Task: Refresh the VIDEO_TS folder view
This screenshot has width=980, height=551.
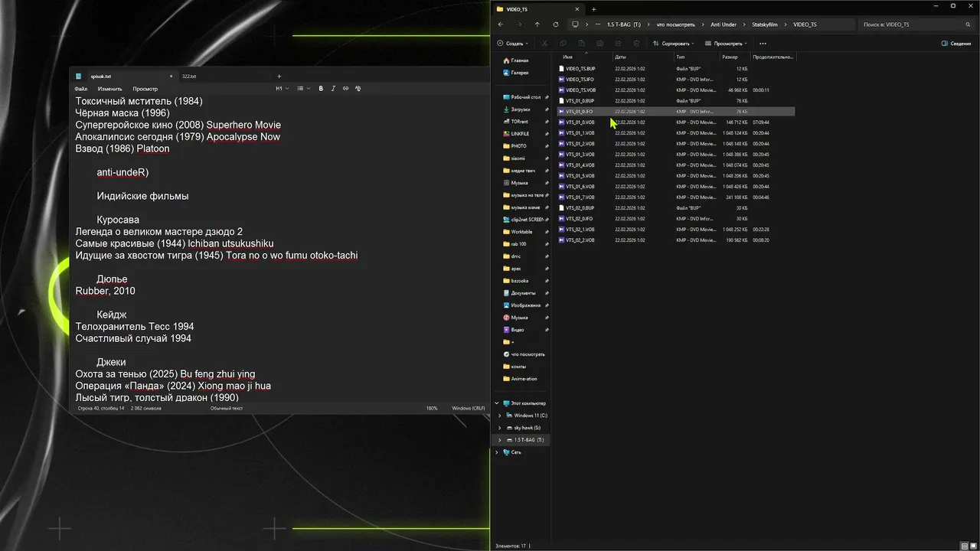Action: [555, 24]
